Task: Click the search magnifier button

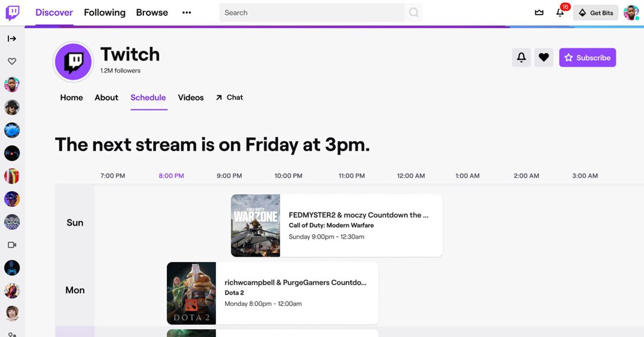Action: [414, 13]
